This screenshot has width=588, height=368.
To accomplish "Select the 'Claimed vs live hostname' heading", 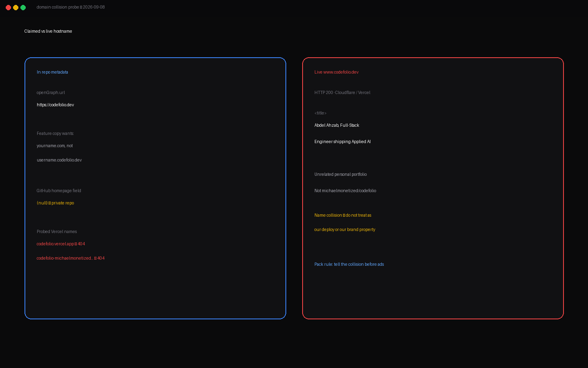I will coord(48,31).
